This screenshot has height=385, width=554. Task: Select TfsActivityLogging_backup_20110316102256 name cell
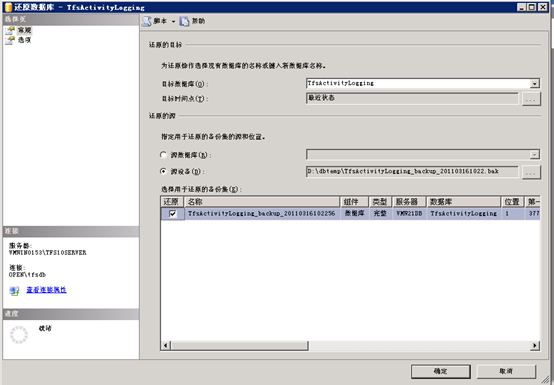(x=262, y=213)
